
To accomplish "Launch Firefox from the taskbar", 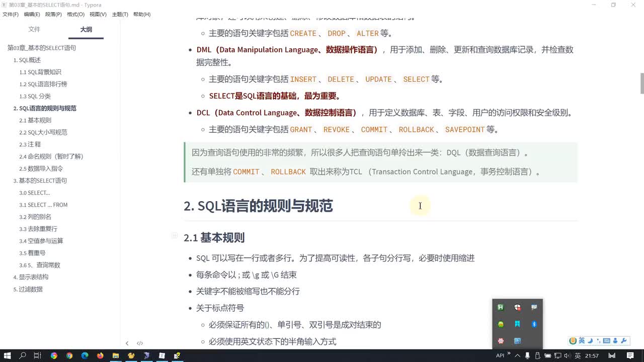I will 100,355.
